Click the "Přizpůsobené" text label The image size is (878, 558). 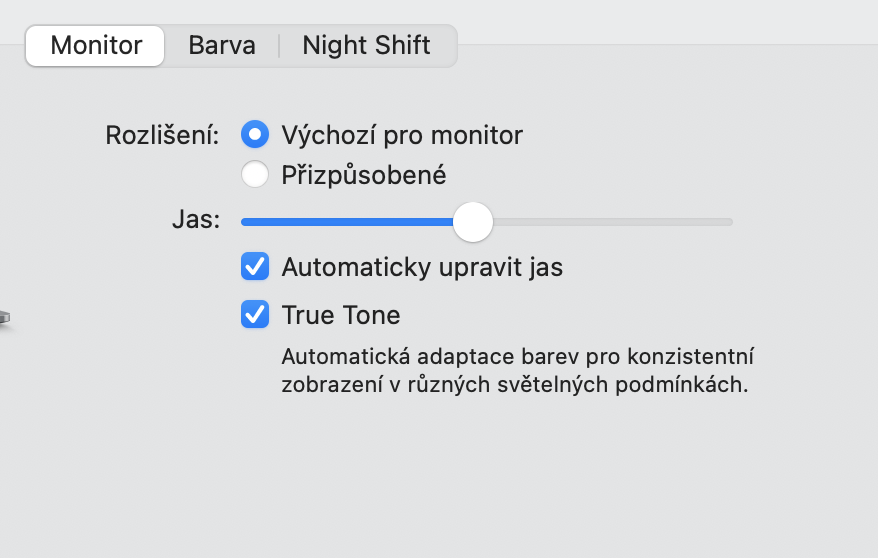(x=364, y=175)
